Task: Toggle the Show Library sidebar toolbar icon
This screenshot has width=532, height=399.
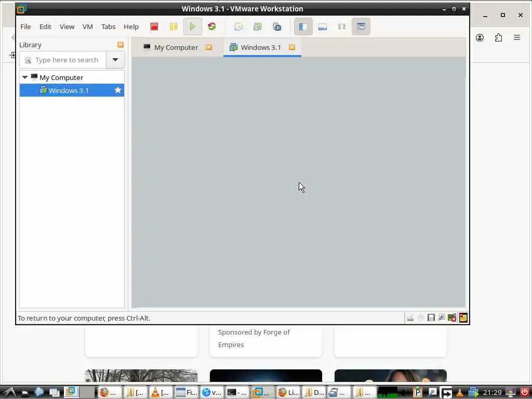Action: [x=303, y=26]
